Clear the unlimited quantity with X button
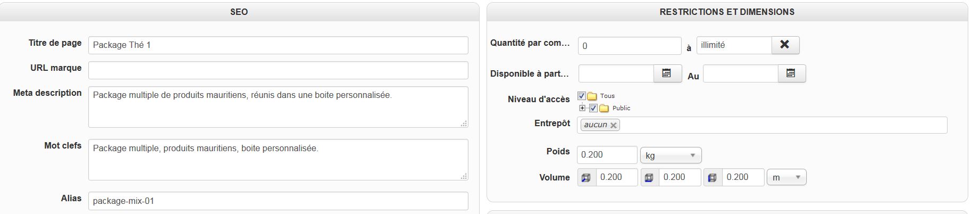The height and width of the screenshot is (214, 980). click(785, 45)
